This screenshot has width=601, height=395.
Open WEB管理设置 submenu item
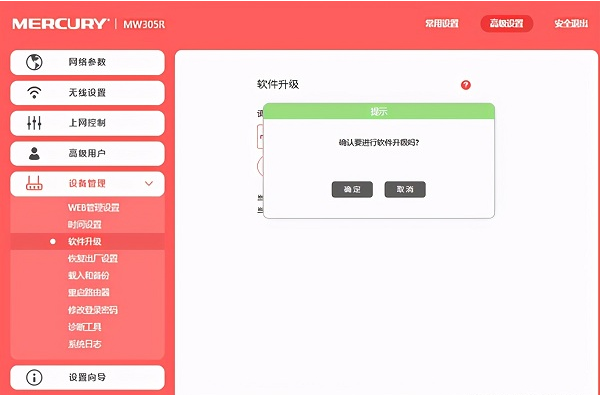point(94,208)
